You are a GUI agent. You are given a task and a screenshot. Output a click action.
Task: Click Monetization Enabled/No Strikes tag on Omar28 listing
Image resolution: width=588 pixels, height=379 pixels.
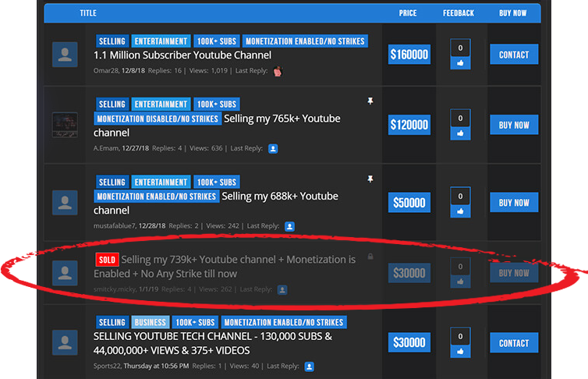[x=305, y=41]
